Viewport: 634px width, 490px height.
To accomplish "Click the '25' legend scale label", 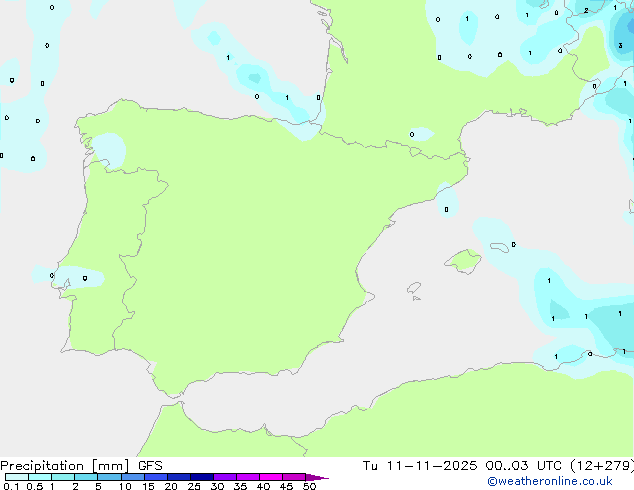I will coord(194,486).
